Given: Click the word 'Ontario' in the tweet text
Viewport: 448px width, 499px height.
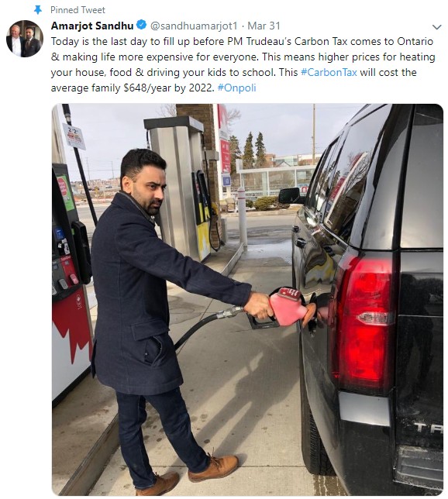Looking at the screenshot, I should click(x=415, y=41).
